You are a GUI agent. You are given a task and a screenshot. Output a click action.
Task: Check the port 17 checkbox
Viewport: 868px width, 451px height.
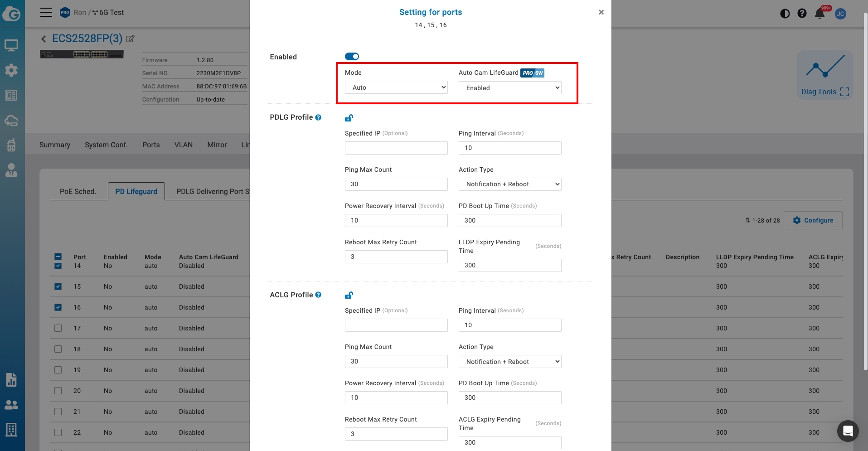tap(58, 328)
